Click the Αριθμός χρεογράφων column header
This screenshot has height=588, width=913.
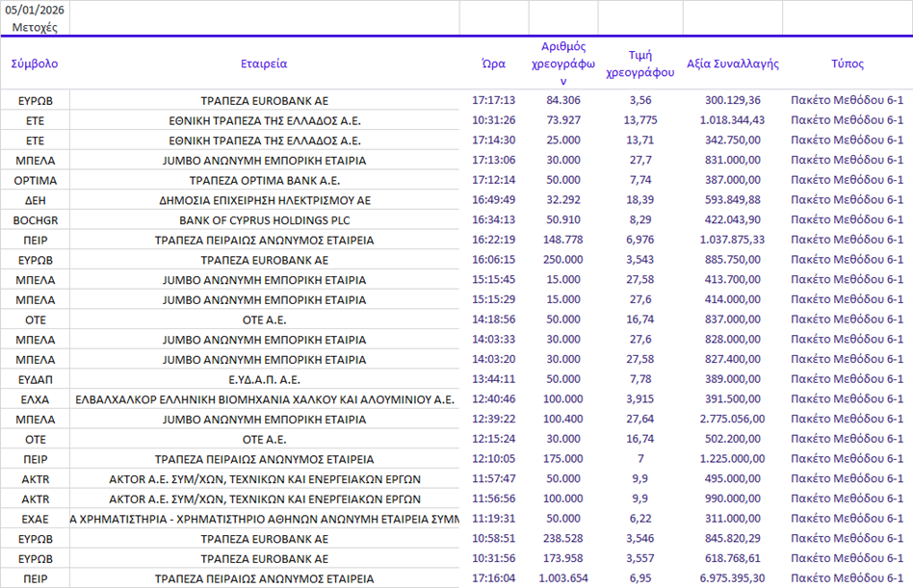coord(563,64)
